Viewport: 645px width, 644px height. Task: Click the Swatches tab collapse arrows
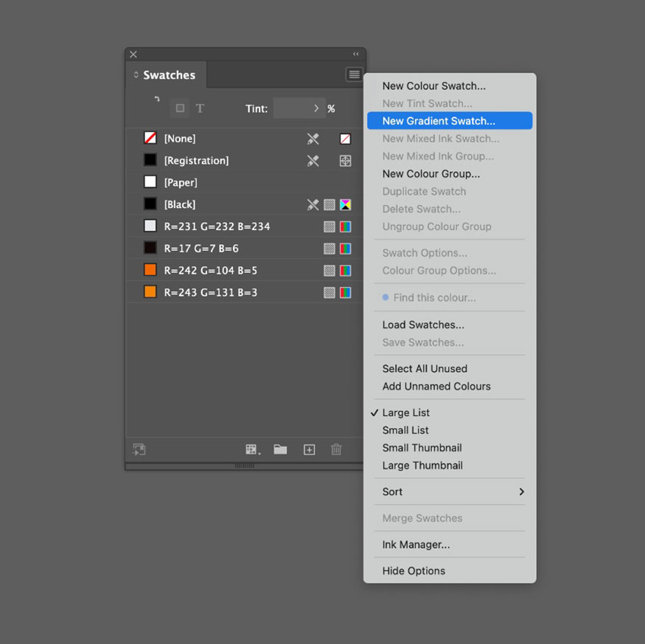click(x=136, y=75)
